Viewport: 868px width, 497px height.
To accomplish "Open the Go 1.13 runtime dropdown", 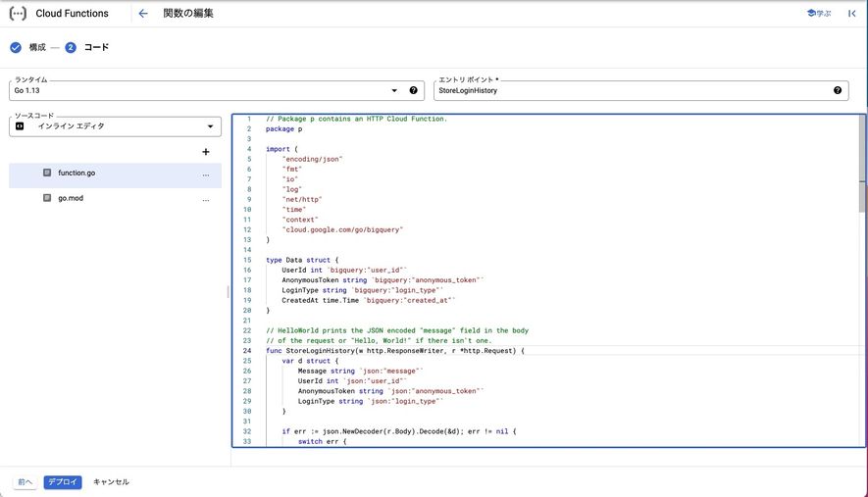I will (x=217, y=91).
